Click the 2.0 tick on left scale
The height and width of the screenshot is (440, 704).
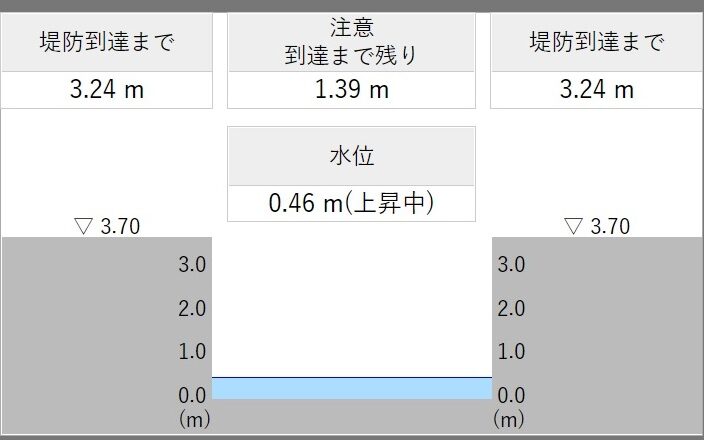193,308
